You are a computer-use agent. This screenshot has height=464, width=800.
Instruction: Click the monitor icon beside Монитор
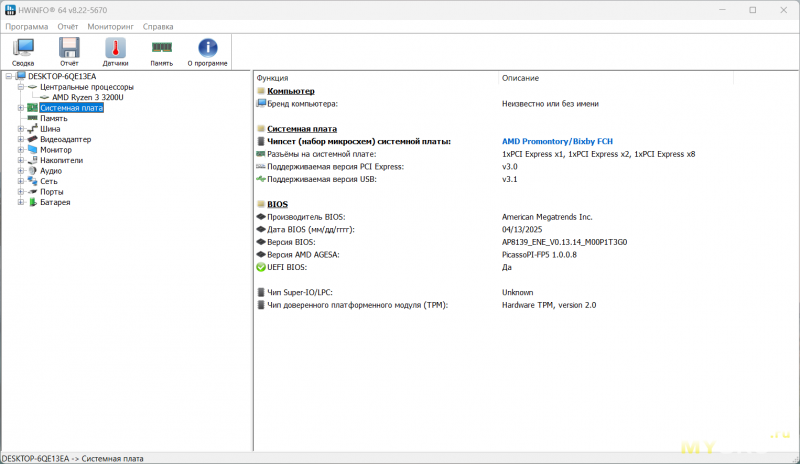coord(32,150)
